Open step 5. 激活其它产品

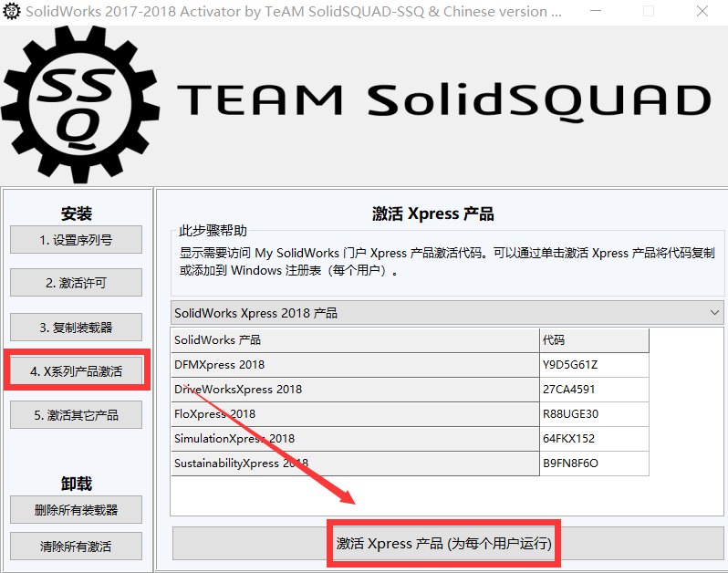click(76, 414)
